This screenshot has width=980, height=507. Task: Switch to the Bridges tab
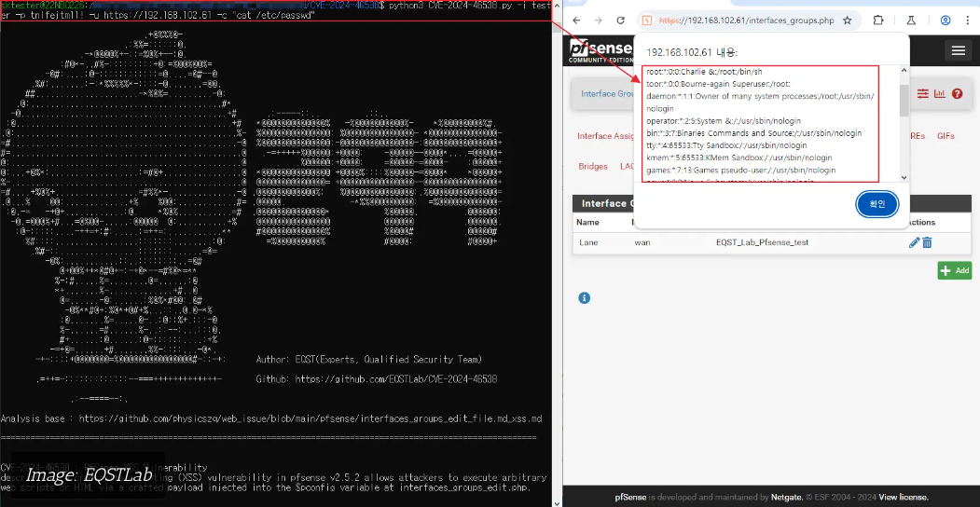tap(593, 167)
